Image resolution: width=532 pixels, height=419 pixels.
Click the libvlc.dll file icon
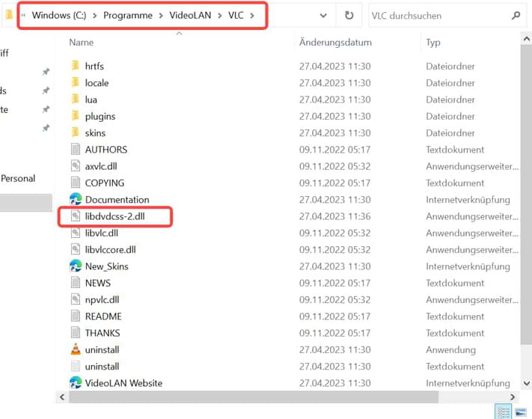[x=76, y=233]
